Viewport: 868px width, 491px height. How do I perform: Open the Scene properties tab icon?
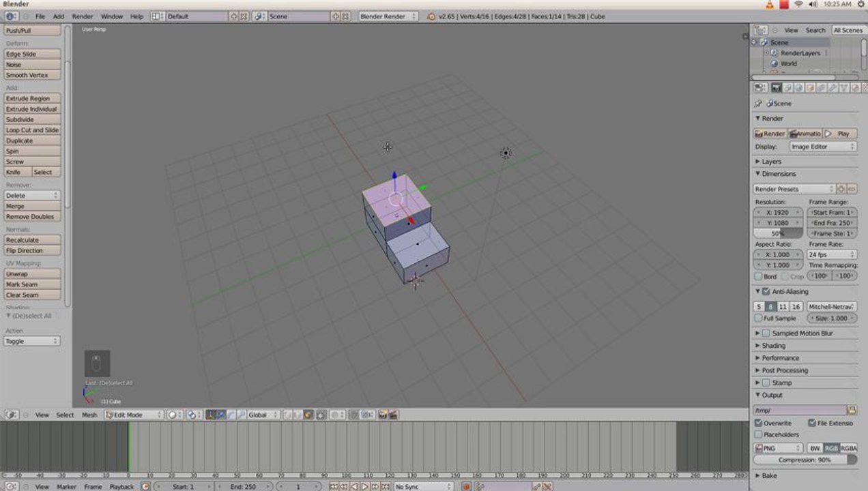pyautogui.click(x=787, y=88)
